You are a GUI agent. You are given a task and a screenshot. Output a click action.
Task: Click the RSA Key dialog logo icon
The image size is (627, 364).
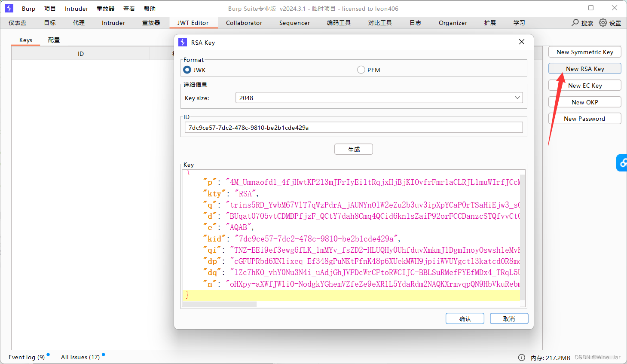point(183,42)
